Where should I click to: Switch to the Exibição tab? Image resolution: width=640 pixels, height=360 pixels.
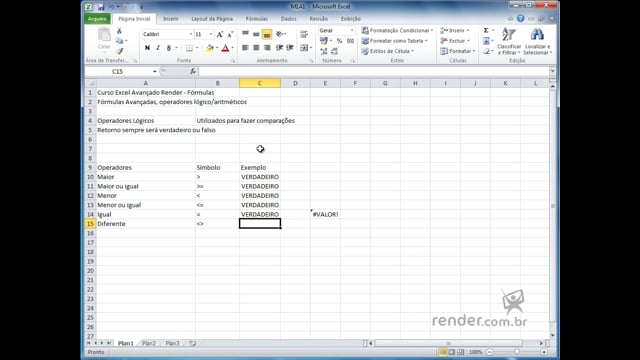[x=351, y=19]
